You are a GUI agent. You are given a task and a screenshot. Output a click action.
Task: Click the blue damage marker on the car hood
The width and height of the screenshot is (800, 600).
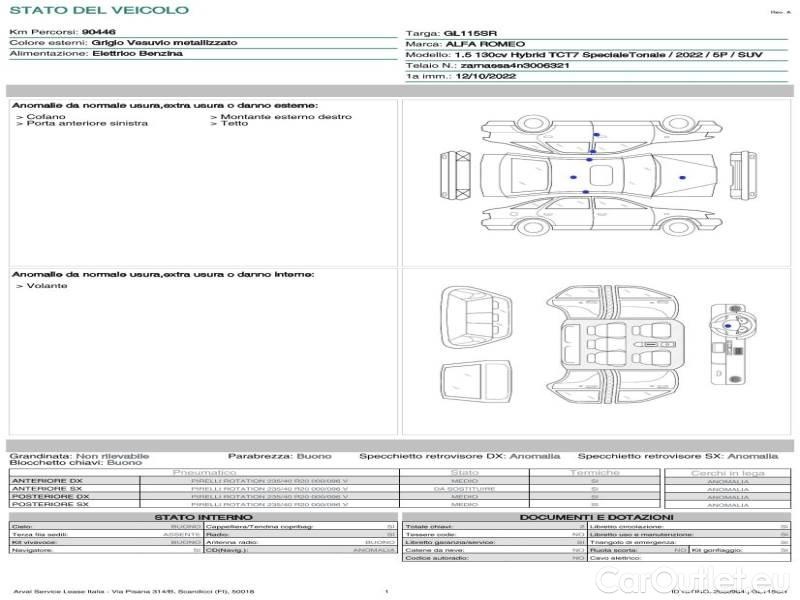click(681, 177)
